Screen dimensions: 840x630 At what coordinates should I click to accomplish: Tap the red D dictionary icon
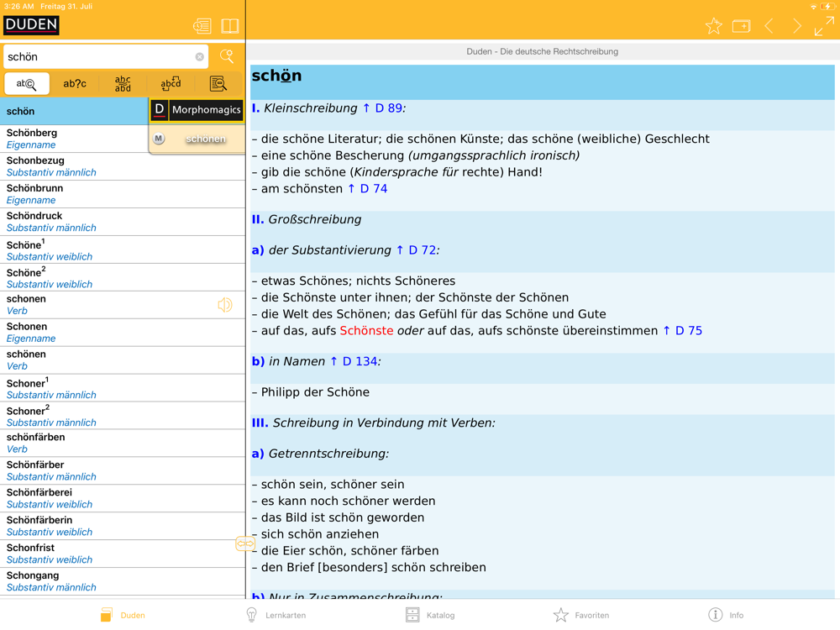pyautogui.click(x=159, y=110)
